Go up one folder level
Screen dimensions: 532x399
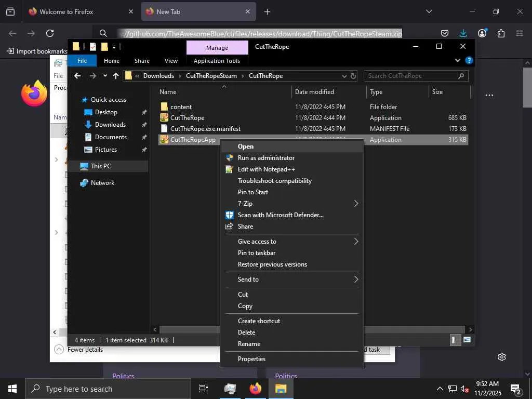click(x=116, y=76)
